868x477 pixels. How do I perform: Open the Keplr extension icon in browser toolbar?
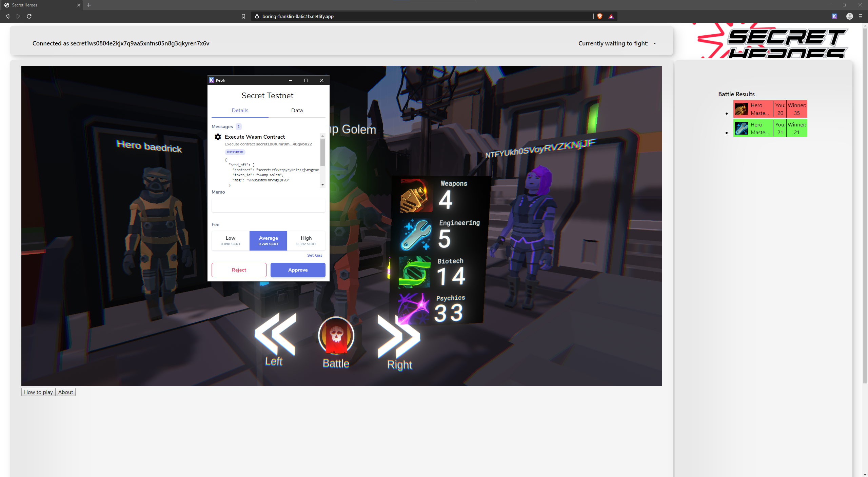(834, 16)
